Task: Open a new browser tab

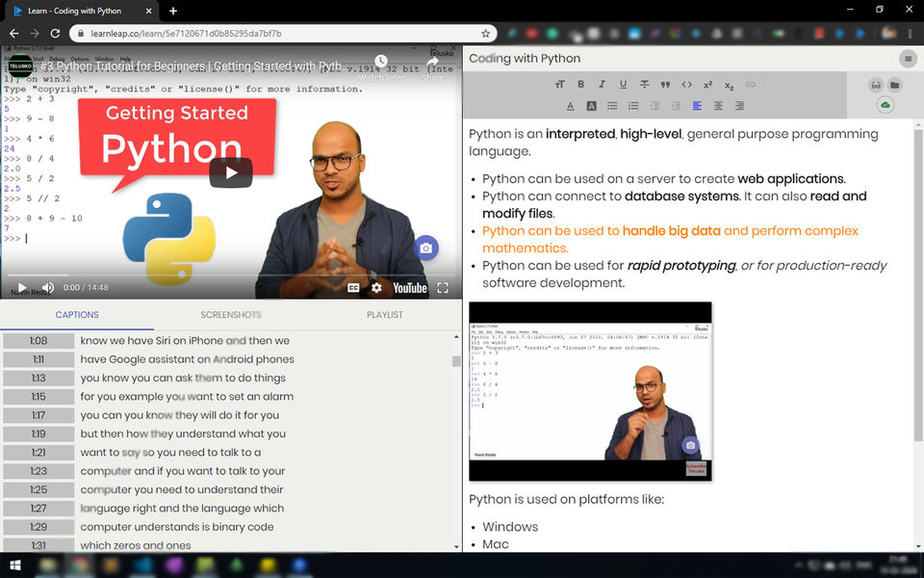Action: click(172, 11)
